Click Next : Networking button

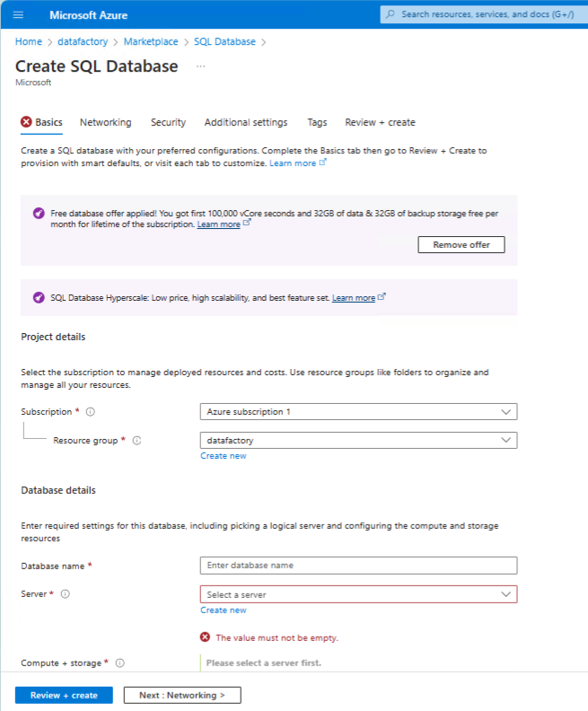point(182,695)
